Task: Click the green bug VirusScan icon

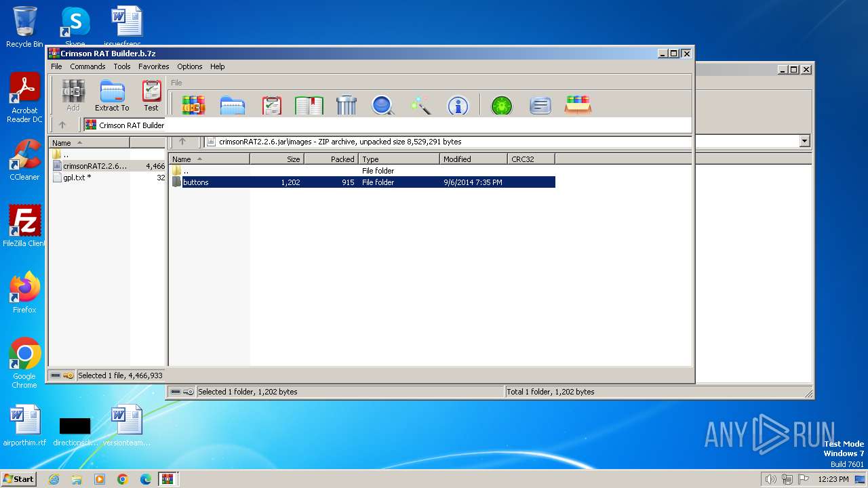Action: click(502, 105)
